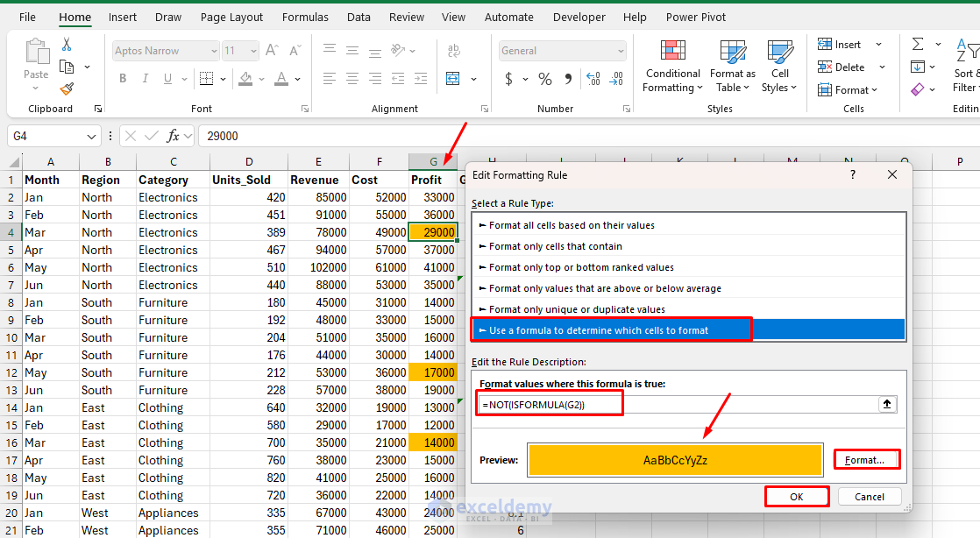Viewport: 980px width, 538px height.
Task: Click the dialog Help question mark
Action: [853, 175]
